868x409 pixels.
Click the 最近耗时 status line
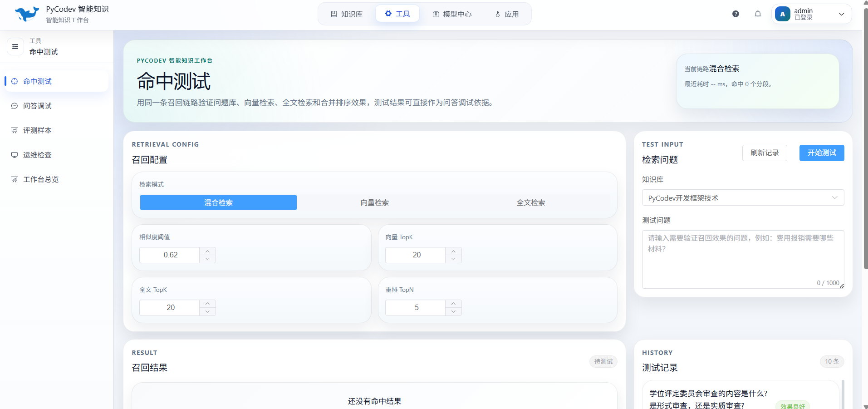728,84
